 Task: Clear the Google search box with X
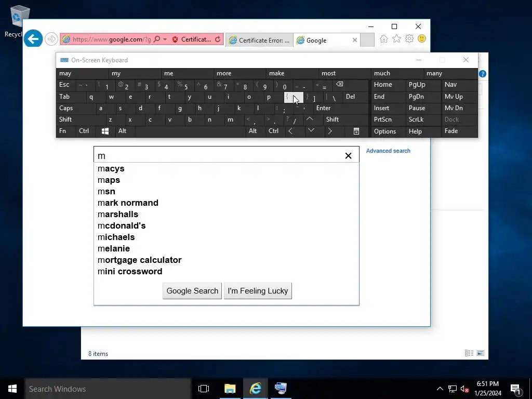[348, 156]
